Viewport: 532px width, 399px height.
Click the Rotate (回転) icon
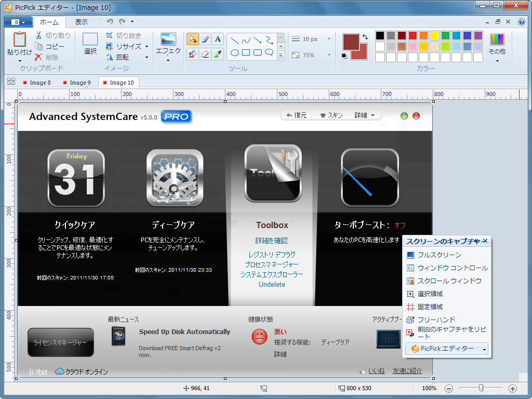click(x=109, y=57)
